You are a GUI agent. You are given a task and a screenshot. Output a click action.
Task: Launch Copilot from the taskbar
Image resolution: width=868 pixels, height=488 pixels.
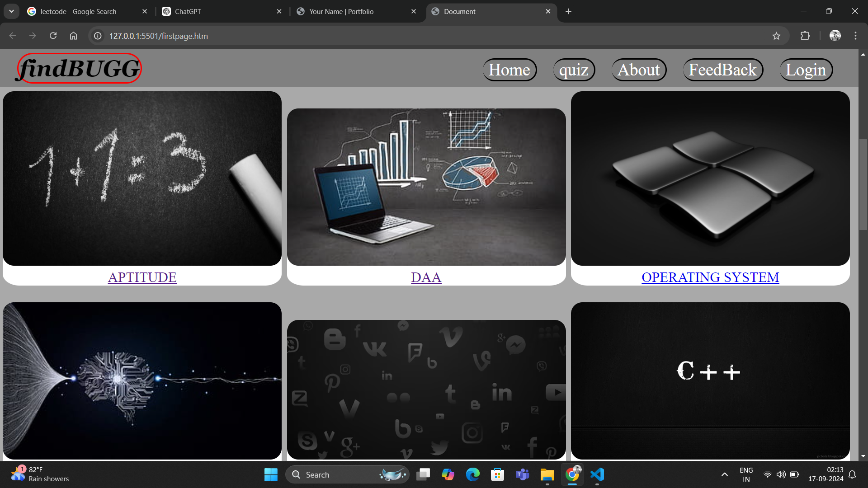tap(448, 474)
